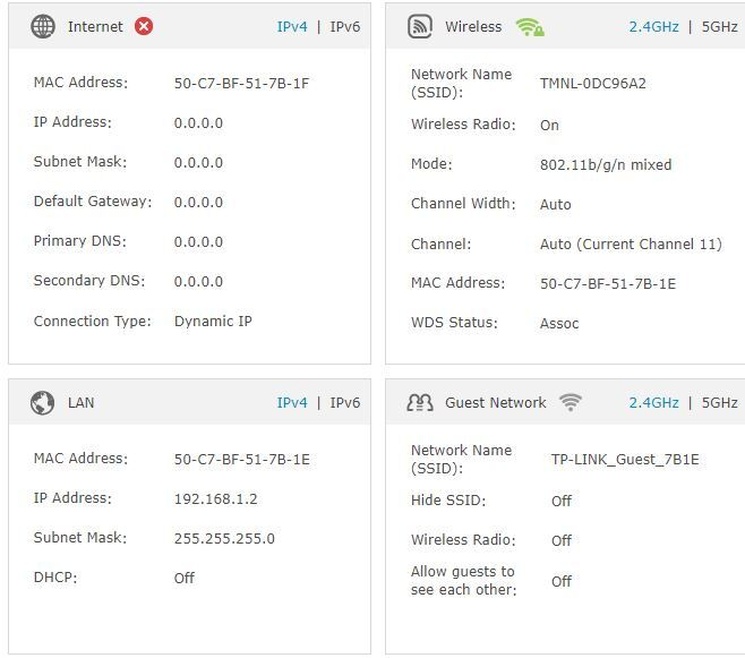Click the Internet MAC address value
The image size is (745, 658).
[x=241, y=84]
